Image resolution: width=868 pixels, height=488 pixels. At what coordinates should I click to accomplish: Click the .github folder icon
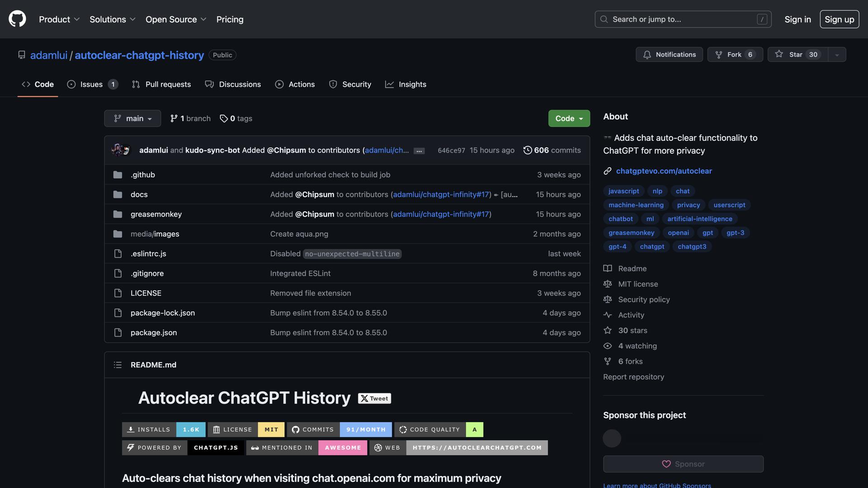(118, 174)
